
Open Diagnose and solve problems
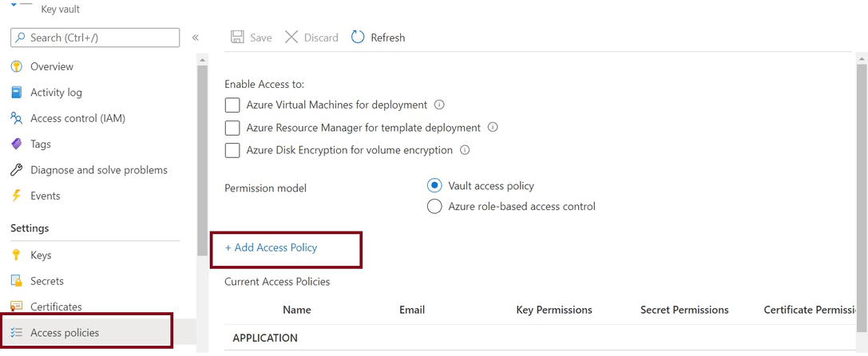coord(98,170)
